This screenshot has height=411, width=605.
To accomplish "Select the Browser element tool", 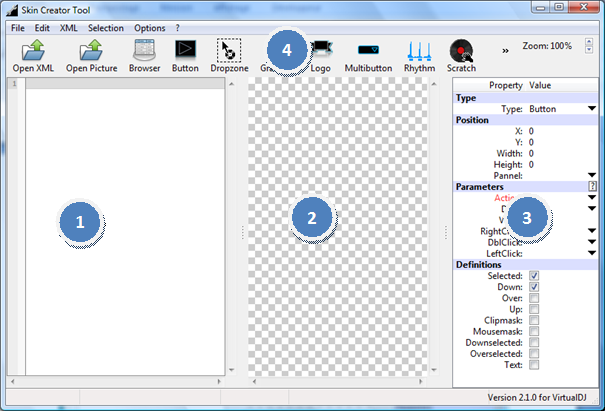I will click(x=144, y=56).
